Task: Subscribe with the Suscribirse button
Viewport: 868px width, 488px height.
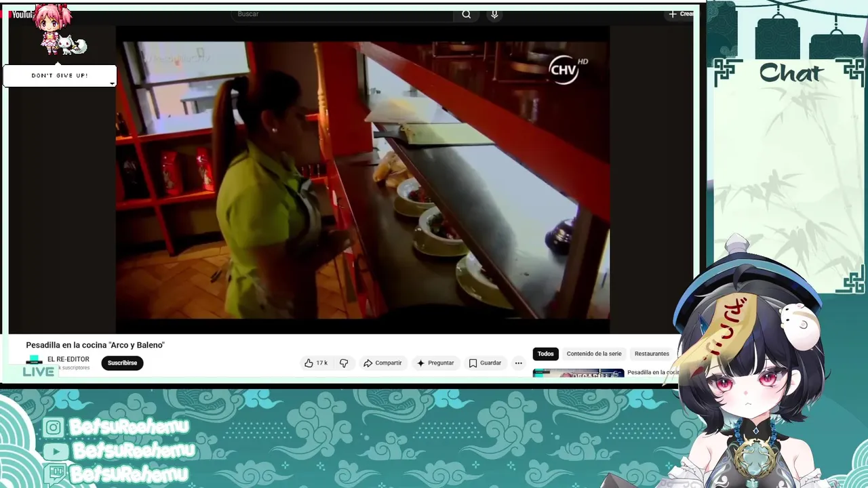Action: point(122,363)
